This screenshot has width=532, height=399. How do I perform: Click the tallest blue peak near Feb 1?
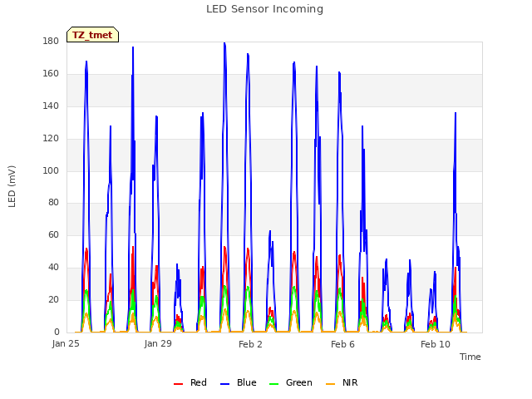click(224, 43)
